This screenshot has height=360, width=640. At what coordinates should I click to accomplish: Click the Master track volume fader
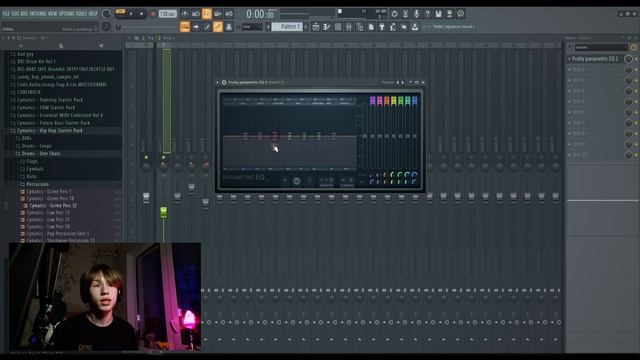point(146,198)
